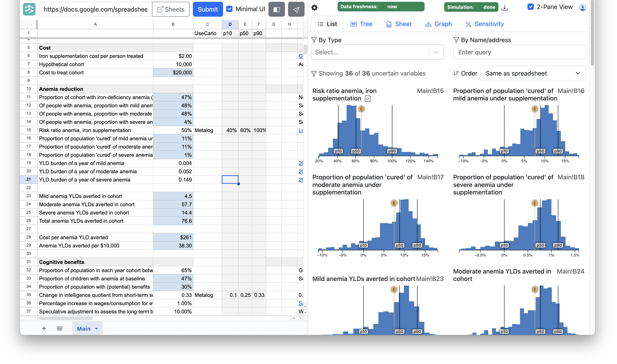Switch to the Sensitivity tab
Viewport: 617px width, 364px height.
tap(485, 24)
